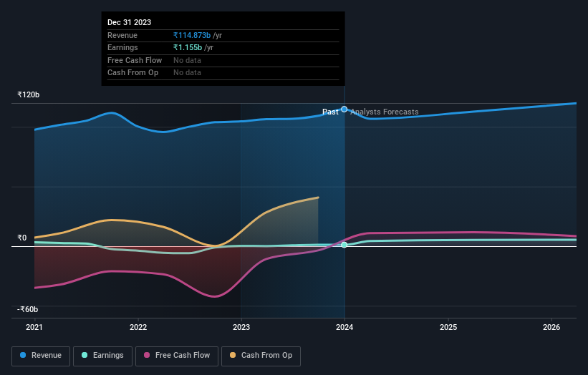588x375 pixels.
Task: Click the 2022 x-axis label
Action: click(x=138, y=327)
